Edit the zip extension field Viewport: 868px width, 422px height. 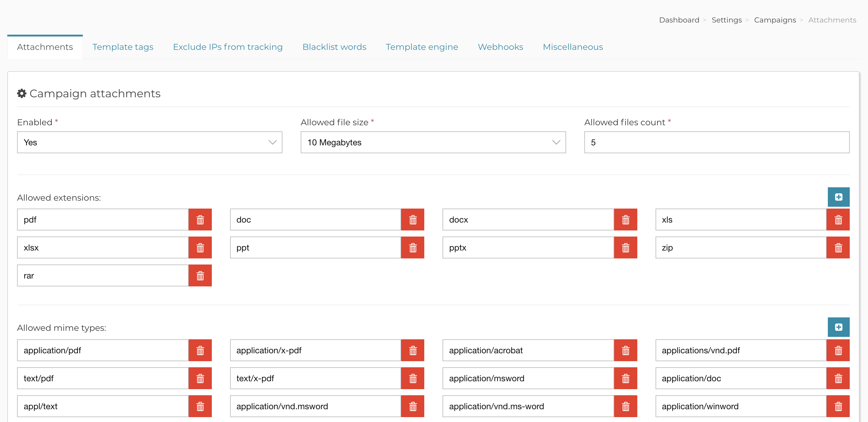[741, 247]
